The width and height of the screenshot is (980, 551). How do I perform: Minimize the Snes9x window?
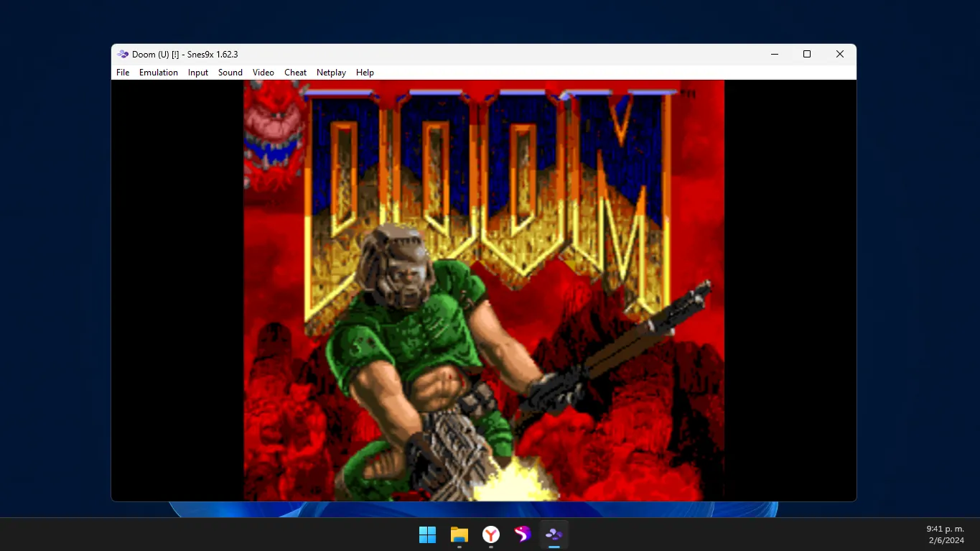point(775,54)
